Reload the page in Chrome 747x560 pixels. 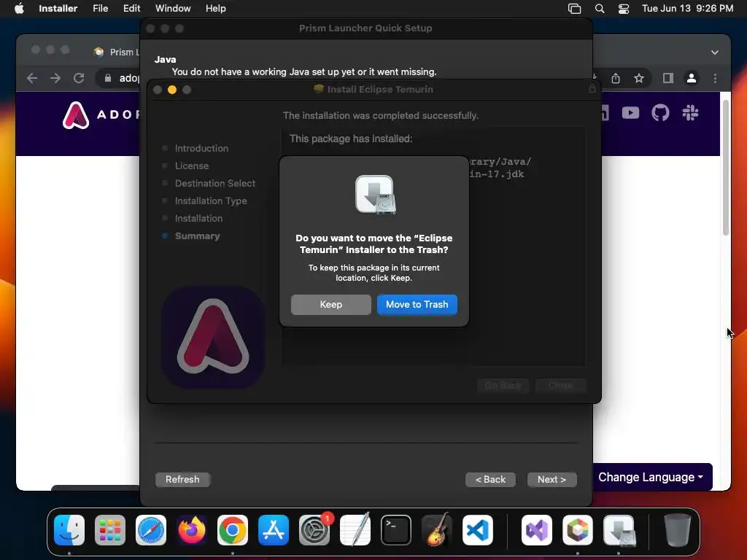(79, 78)
